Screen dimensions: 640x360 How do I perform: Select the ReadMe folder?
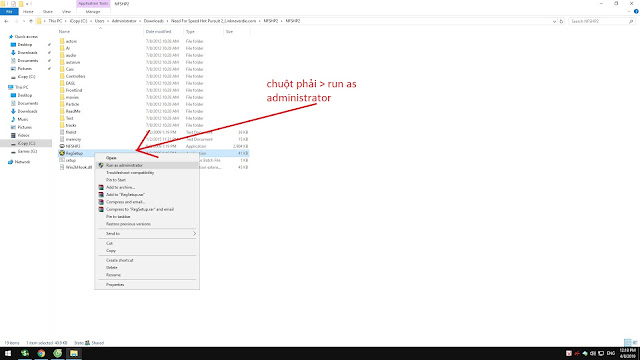pos(73,111)
